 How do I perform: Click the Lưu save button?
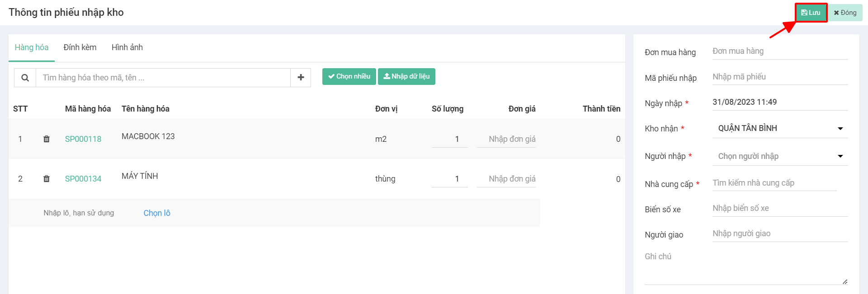(811, 13)
